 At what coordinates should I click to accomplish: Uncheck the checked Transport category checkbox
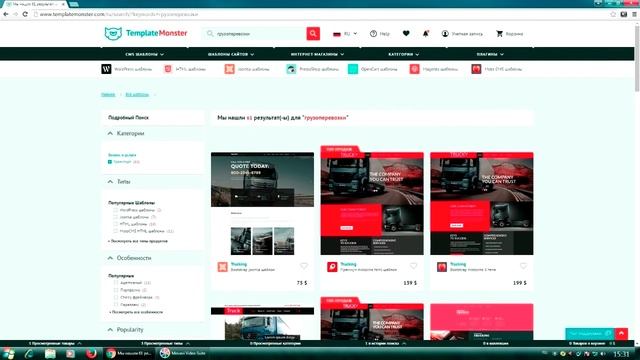pyautogui.click(x=110, y=162)
